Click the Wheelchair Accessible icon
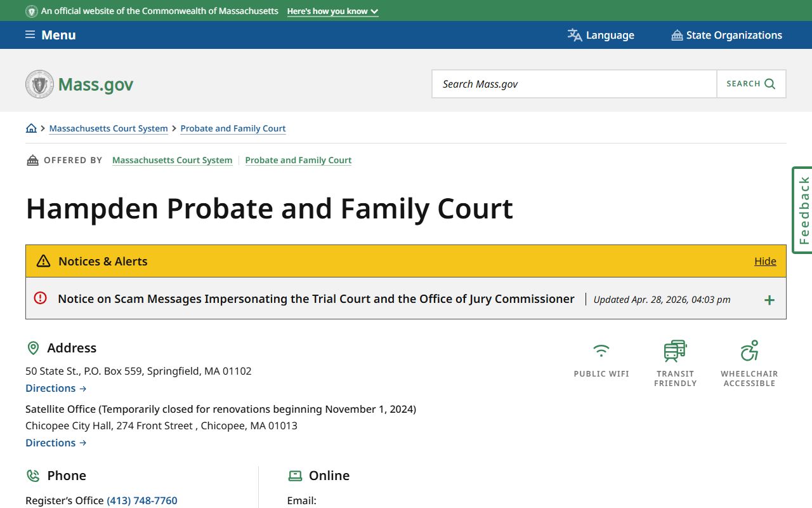Viewport: 812px width, 508px height. [x=749, y=351]
